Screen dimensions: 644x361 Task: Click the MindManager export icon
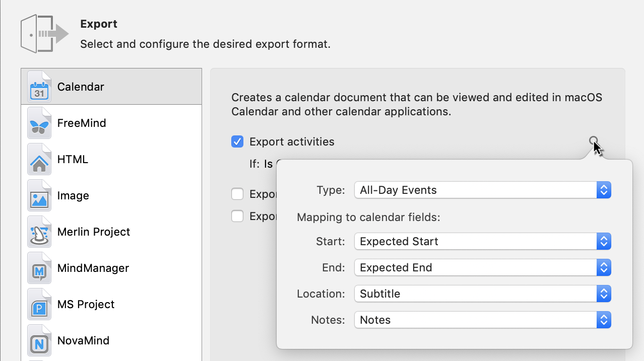[x=39, y=267]
